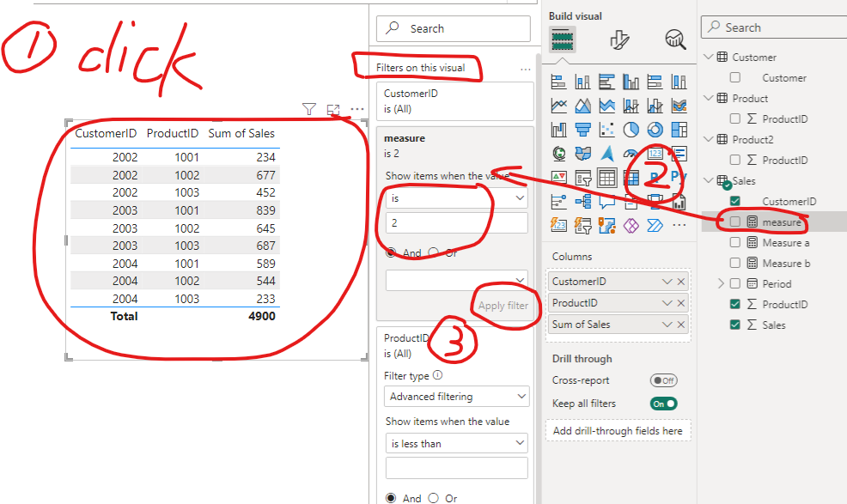
Task: Remove ProductID from Columns well
Action: [681, 303]
